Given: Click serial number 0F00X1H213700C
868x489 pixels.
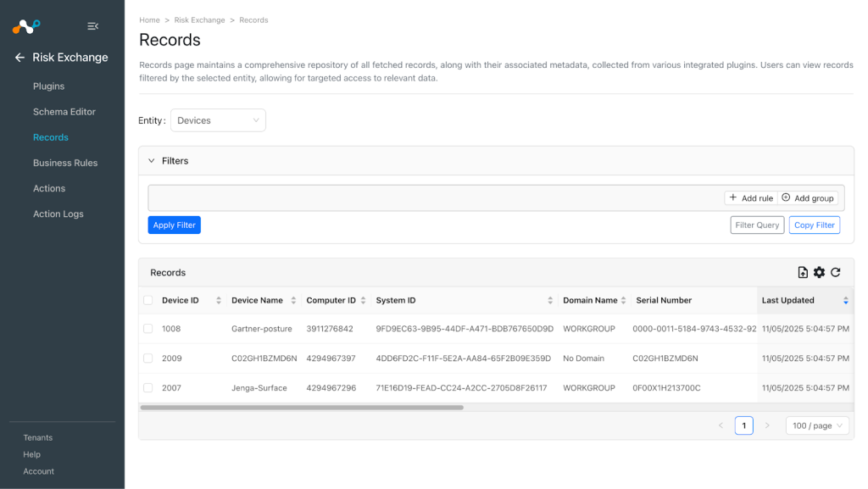Looking at the screenshot, I should [x=666, y=388].
